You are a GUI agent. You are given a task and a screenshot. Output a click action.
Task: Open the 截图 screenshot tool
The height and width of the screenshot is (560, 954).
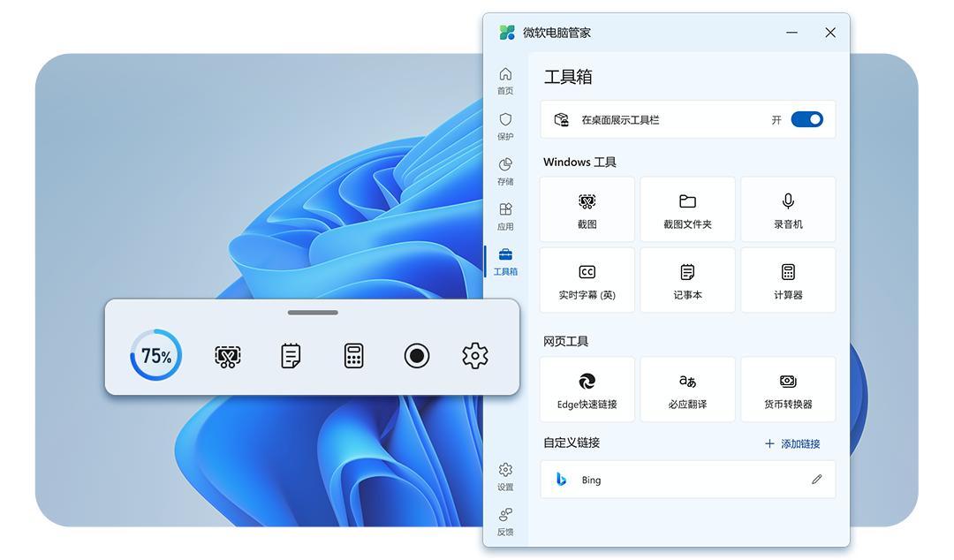pos(587,209)
